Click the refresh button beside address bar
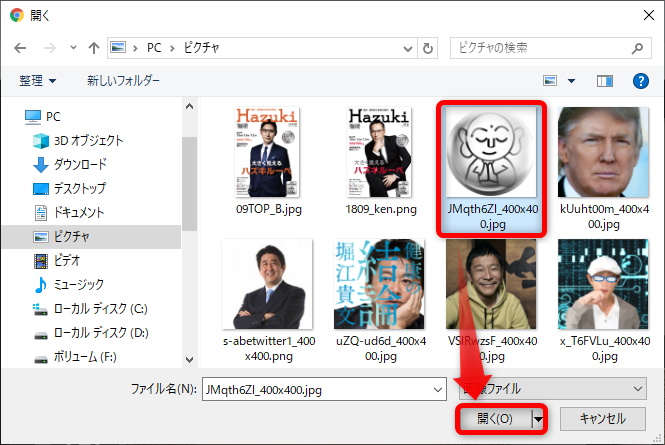Screen dimensions: 665x445 pos(429,47)
